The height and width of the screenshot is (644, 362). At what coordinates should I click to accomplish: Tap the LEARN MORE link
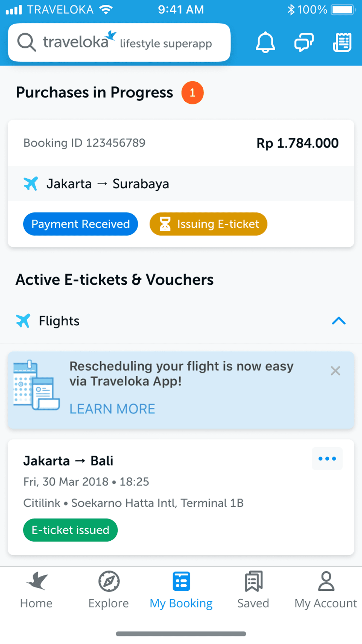click(112, 409)
